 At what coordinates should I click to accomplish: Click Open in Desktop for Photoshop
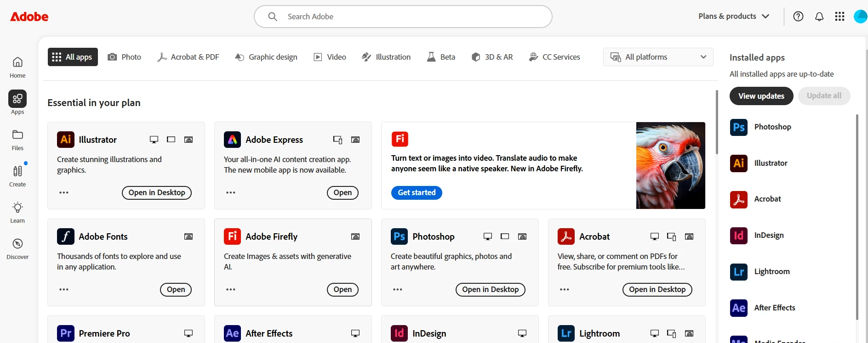click(491, 290)
